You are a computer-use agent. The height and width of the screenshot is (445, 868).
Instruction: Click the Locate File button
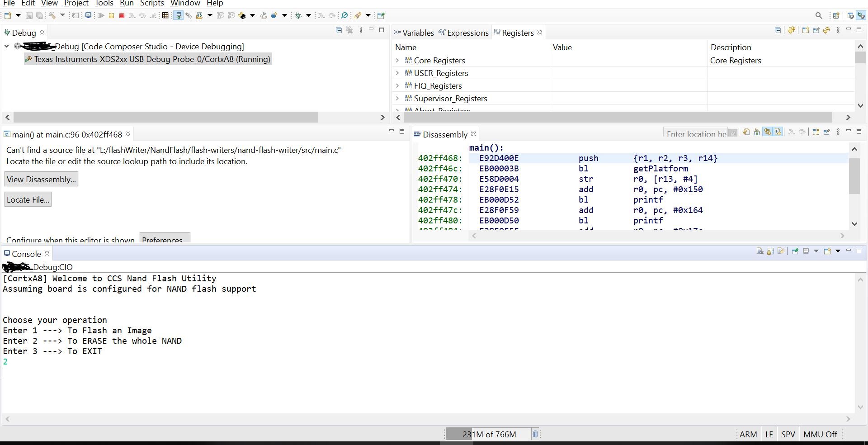point(28,199)
